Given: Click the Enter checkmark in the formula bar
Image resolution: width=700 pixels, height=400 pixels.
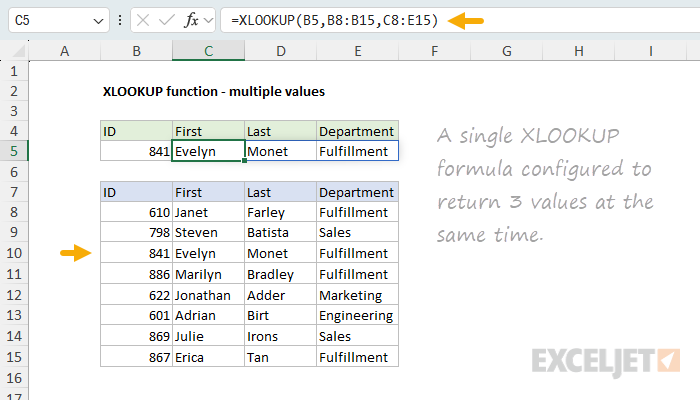Looking at the screenshot, I should [x=167, y=20].
